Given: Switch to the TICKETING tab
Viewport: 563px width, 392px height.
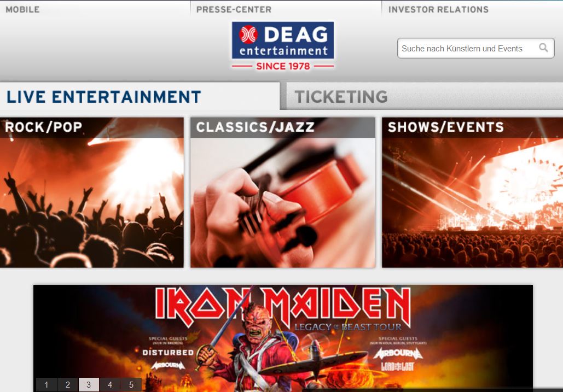Looking at the screenshot, I should coord(425,96).
